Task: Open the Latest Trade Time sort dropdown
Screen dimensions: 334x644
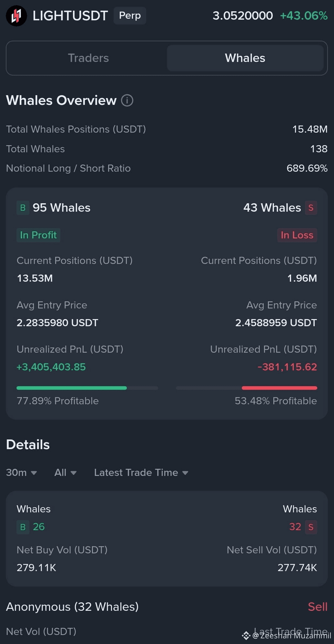Action: tap(141, 473)
